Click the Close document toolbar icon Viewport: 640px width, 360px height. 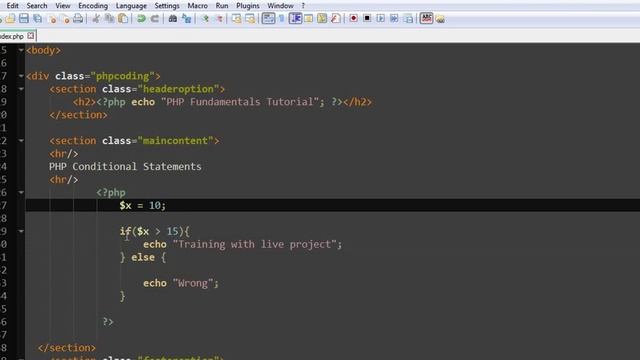pos(52,18)
